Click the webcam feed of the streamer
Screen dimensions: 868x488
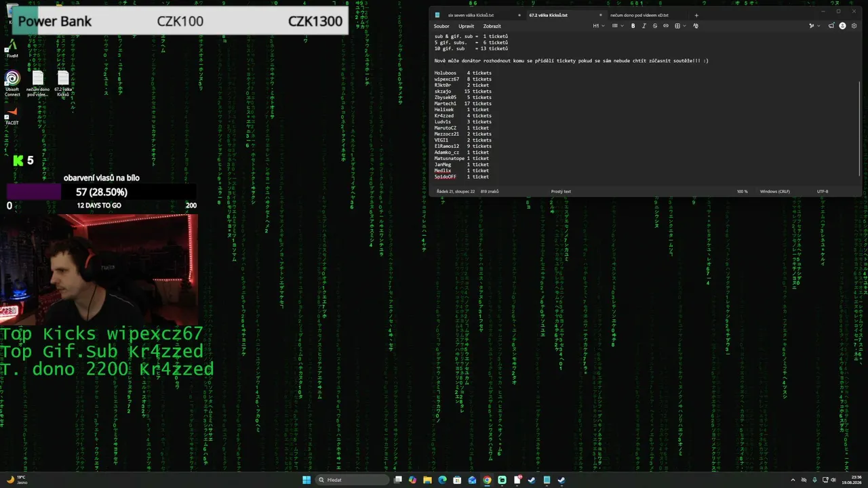(x=100, y=270)
